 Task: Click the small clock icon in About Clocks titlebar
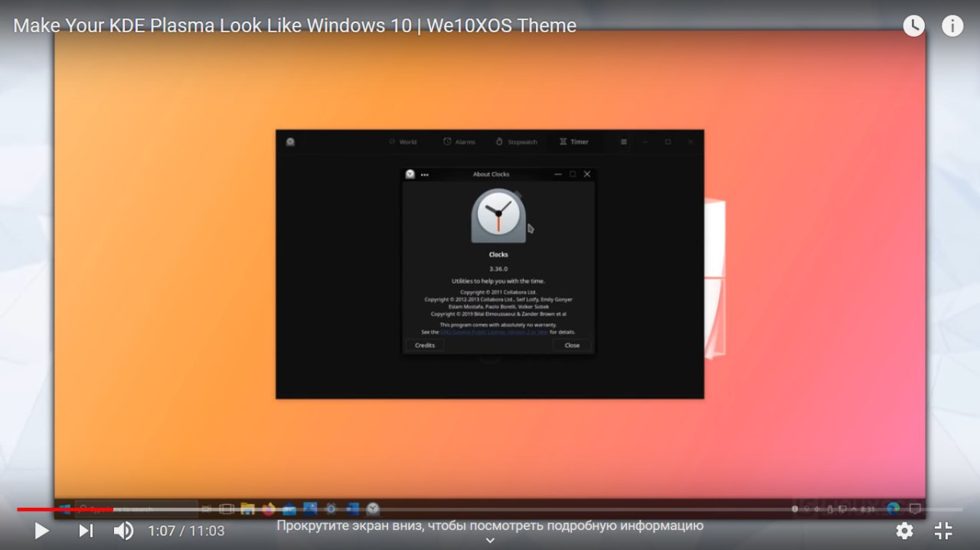click(410, 174)
